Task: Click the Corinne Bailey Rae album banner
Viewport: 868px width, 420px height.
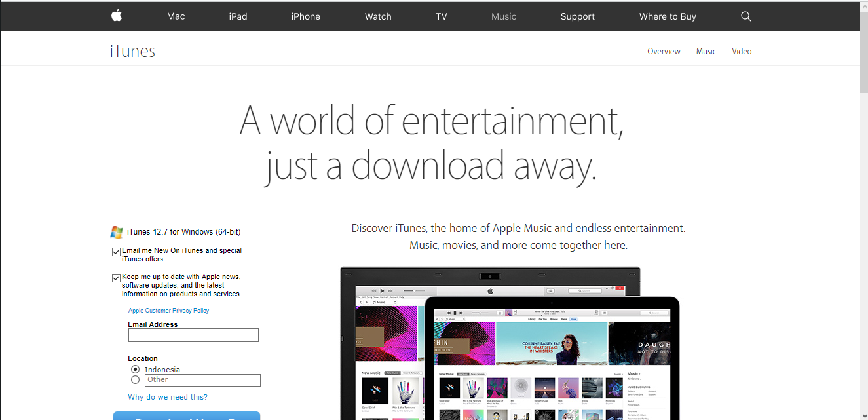Action: (x=552, y=344)
